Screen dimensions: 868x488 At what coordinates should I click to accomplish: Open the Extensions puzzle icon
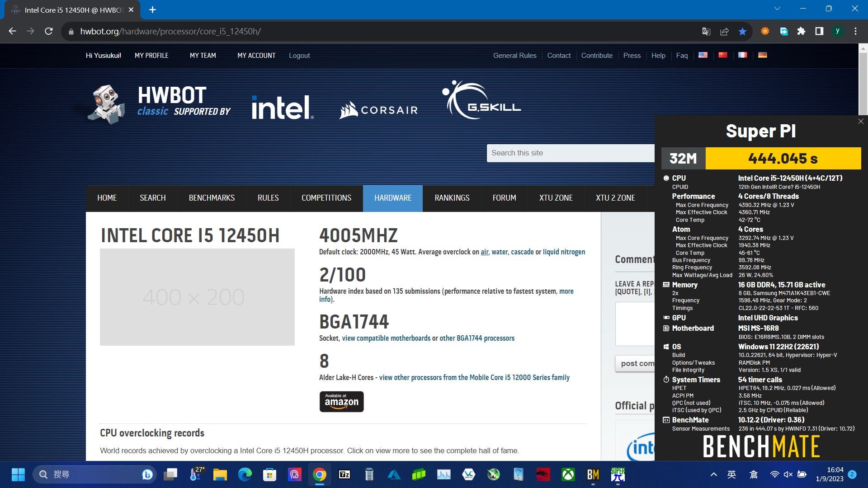[x=801, y=31]
